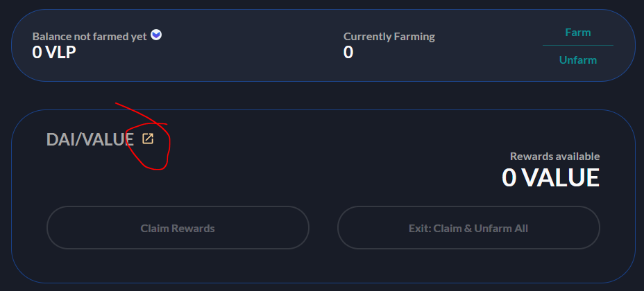Viewport: 644px width, 291px height.
Task: Expand the Balance not farmed yet dropdown arrow
Action: click(156, 35)
